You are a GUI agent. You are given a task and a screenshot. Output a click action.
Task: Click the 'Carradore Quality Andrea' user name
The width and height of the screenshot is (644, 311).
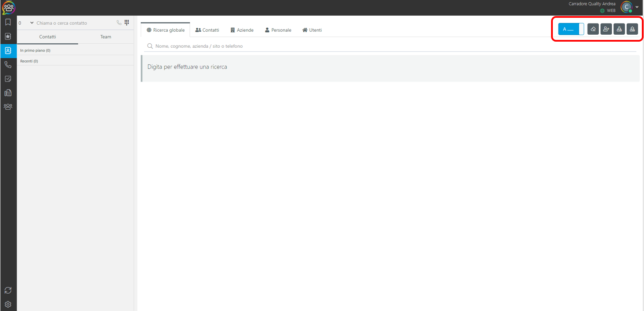coord(592,4)
